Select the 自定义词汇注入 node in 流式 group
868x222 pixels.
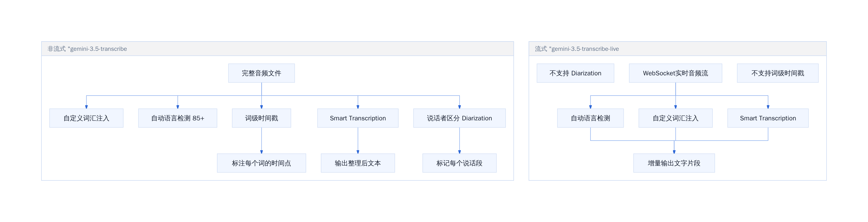click(x=675, y=118)
